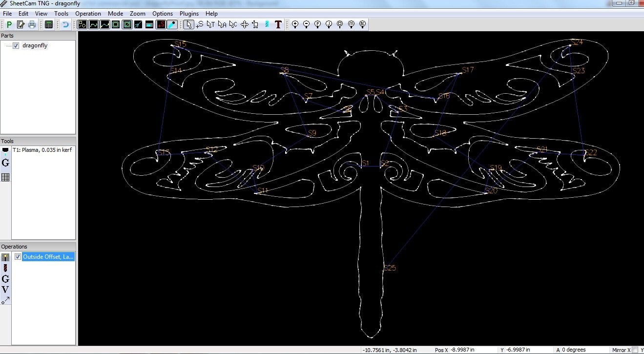Open the Plugins menu

coord(189,14)
